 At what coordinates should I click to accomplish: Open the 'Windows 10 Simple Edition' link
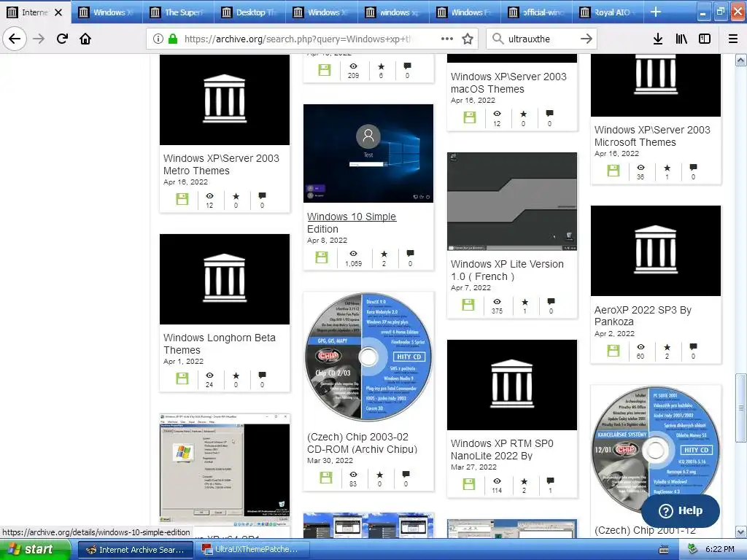click(352, 222)
